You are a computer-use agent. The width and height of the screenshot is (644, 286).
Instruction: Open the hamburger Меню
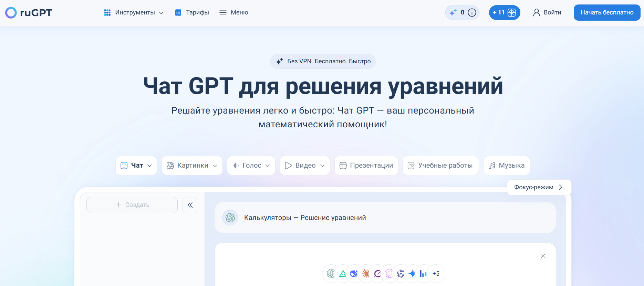point(234,13)
